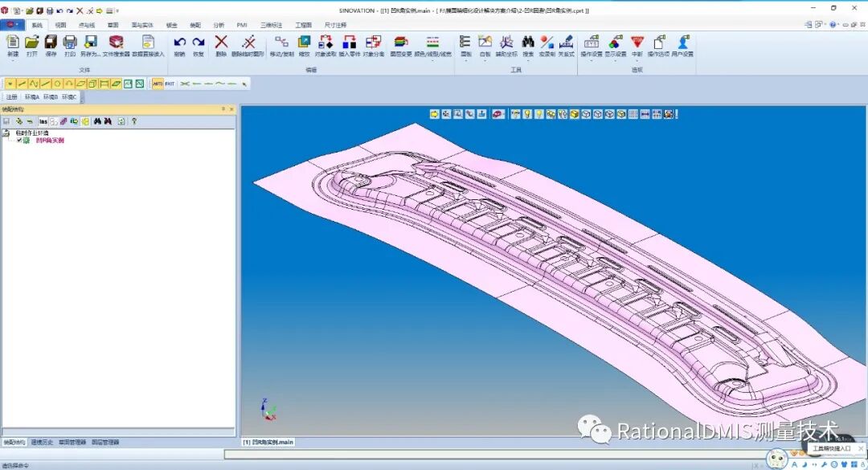
Task: Toggle the AUTO snap mode button
Action: pyautogui.click(x=158, y=84)
